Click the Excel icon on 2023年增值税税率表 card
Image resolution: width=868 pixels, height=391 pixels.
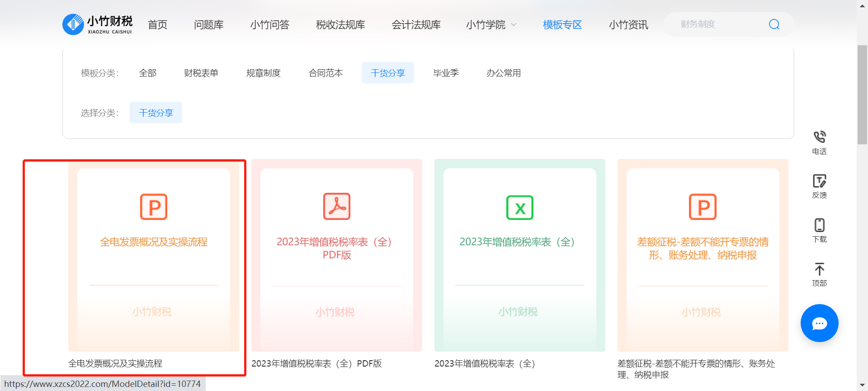(x=519, y=208)
